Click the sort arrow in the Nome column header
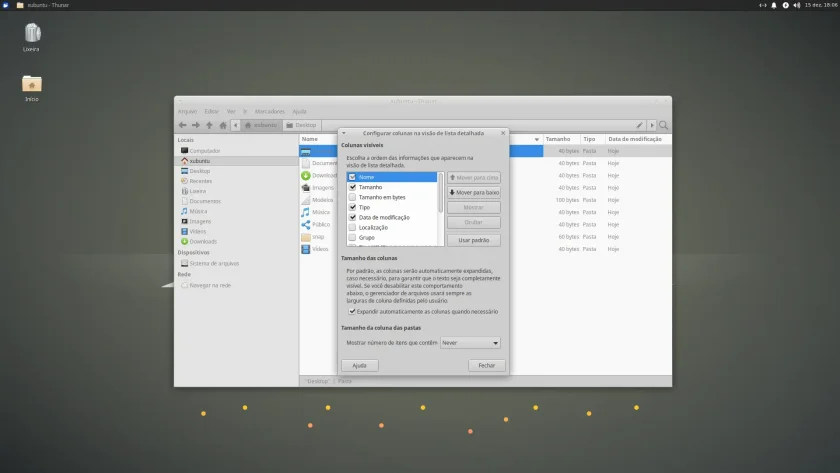 point(537,139)
